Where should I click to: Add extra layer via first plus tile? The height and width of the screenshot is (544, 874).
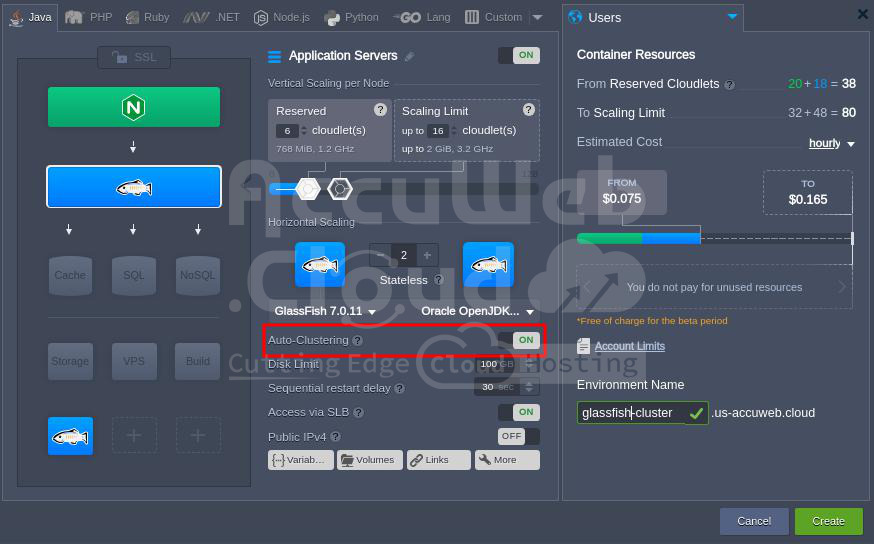coord(134,435)
